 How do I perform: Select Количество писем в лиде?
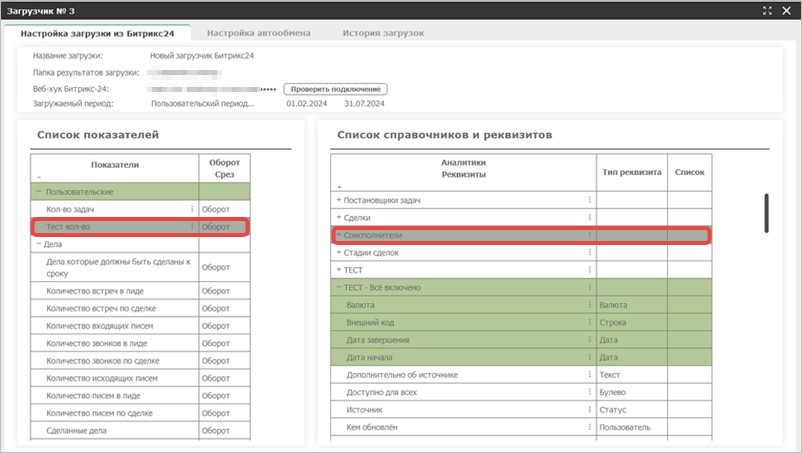[x=93, y=395]
